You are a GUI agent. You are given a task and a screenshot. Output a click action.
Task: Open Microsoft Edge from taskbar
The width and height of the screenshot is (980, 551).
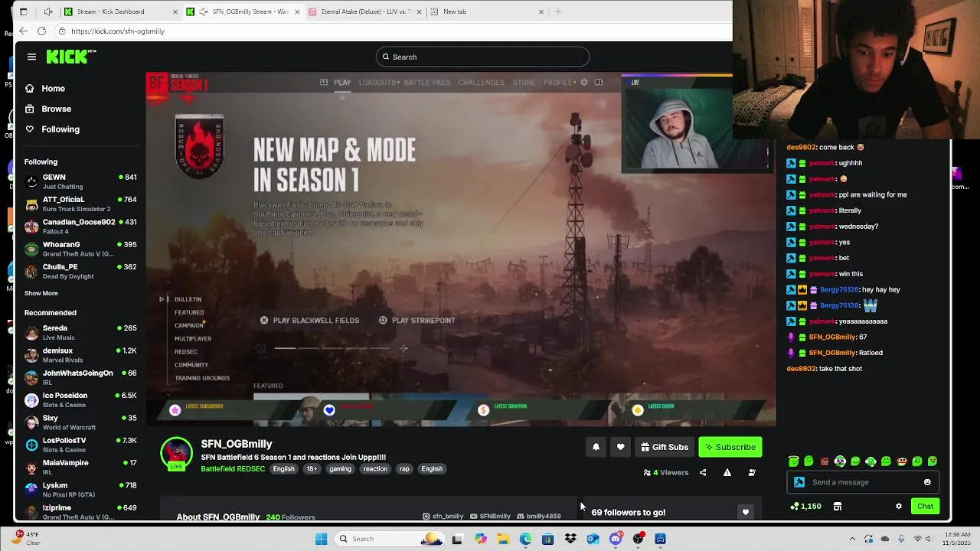click(x=526, y=539)
